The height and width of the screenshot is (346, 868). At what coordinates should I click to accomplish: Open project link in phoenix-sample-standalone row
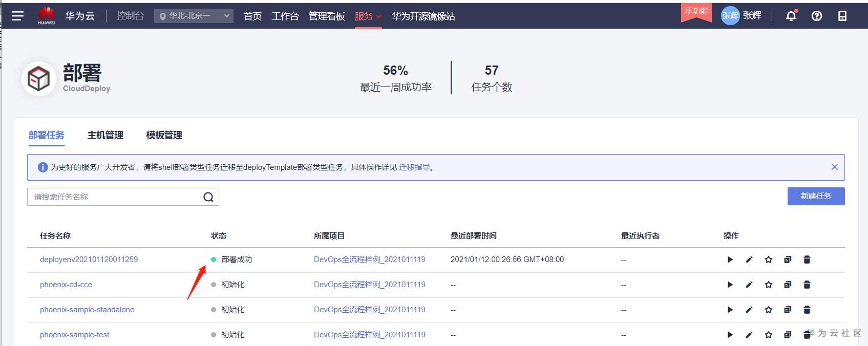pyautogui.click(x=370, y=310)
